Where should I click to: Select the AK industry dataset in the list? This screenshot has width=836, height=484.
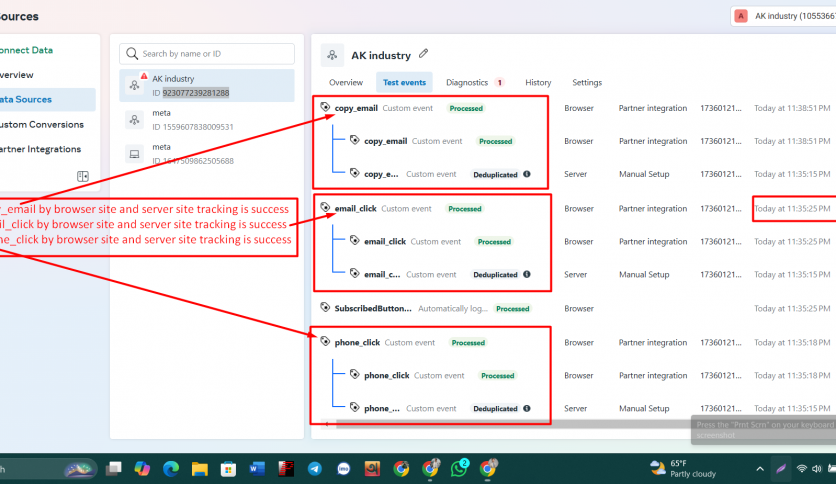pyautogui.click(x=207, y=85)
